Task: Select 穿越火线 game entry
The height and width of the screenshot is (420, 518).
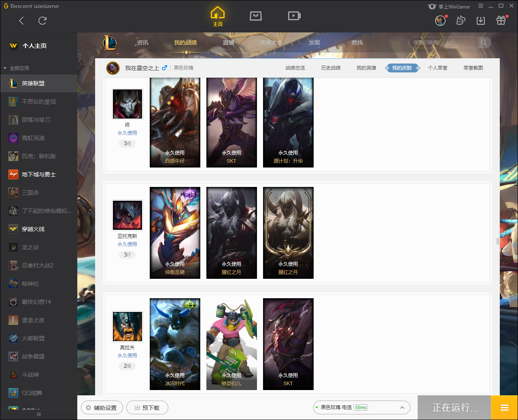Action: tap(38, 229)
